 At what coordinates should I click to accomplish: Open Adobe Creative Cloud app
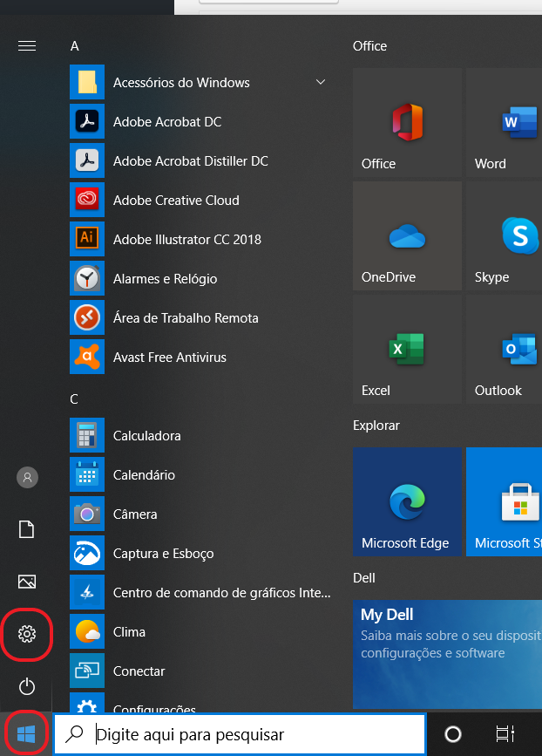point(175,201)
